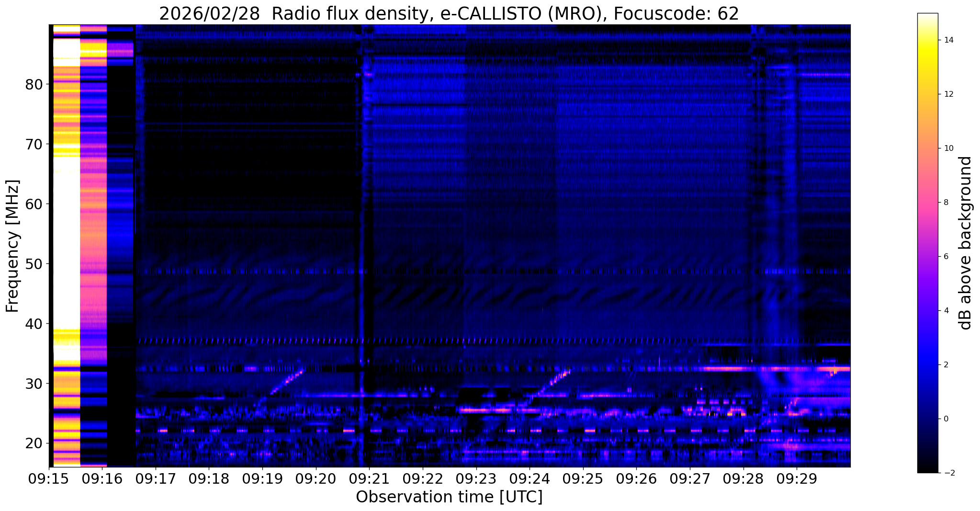Click the 60 MHz frequency tick label
This screenshot has width=980, height=511.
(x=34, y=204)
